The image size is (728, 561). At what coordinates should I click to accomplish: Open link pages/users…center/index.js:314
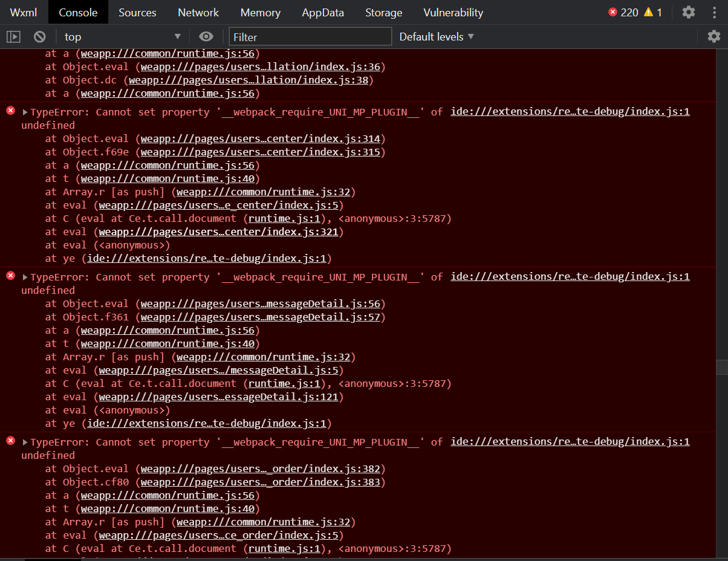(261, 138)
